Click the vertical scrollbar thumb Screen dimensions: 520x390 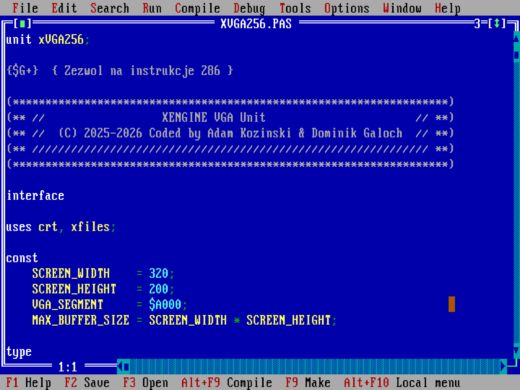pos(517,54)
